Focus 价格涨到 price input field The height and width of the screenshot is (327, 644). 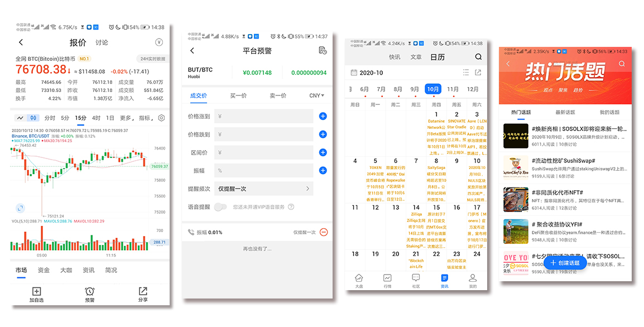(263, 116)
